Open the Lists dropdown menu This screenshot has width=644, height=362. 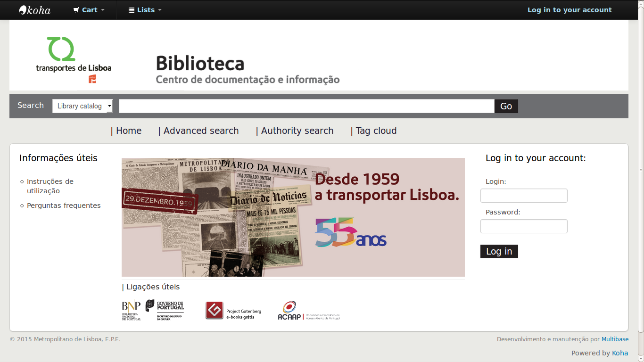145,10
